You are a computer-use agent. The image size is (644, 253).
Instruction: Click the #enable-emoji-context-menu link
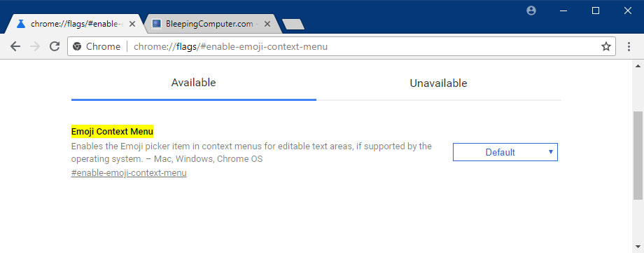pos(129,173)
